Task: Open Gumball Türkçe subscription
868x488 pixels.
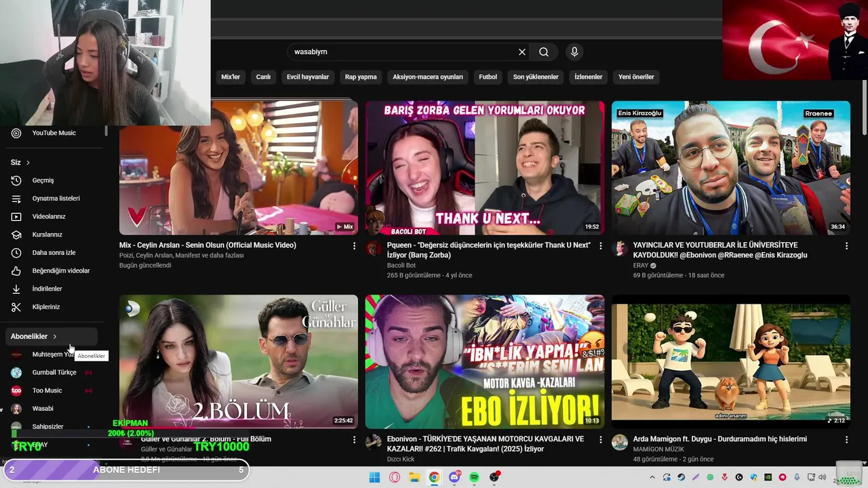Action: (x=52, y=372)
